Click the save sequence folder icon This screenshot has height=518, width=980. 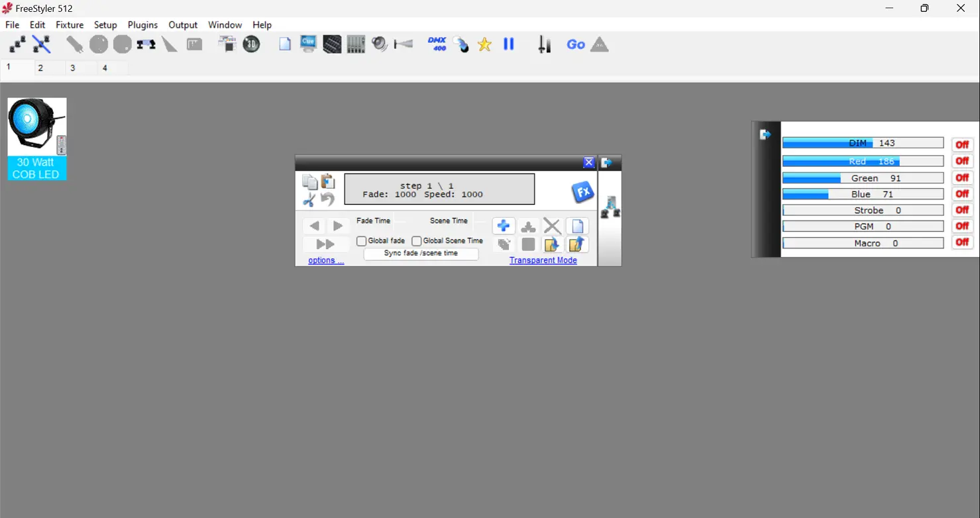click(x=578, y=244)
